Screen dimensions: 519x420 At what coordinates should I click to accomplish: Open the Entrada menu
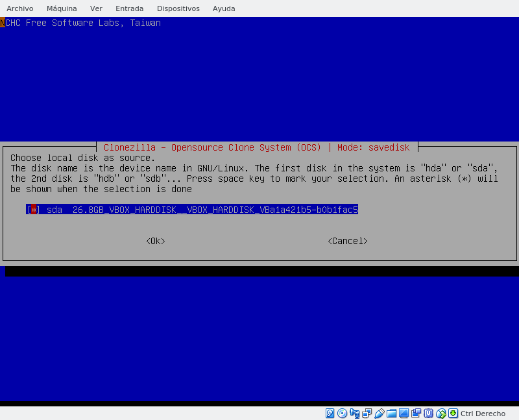(x=129, y=8)
